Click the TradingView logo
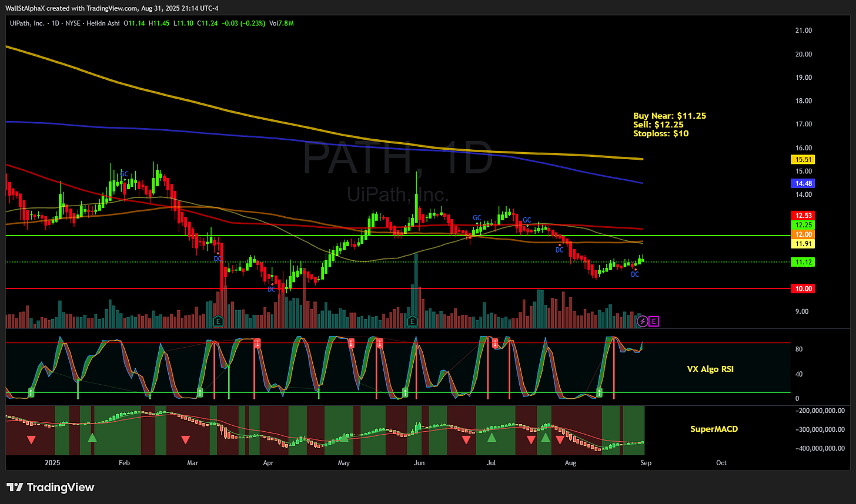 50,488
